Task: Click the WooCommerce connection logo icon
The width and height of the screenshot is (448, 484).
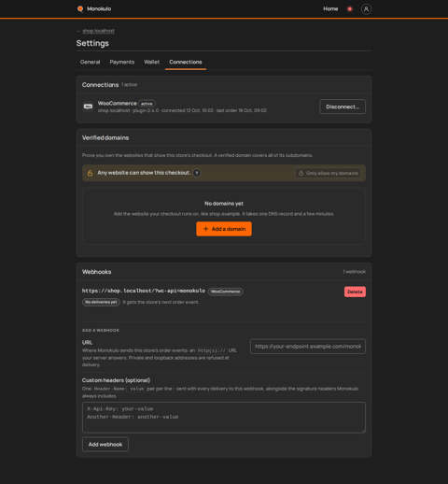Action: click(88, 107)
